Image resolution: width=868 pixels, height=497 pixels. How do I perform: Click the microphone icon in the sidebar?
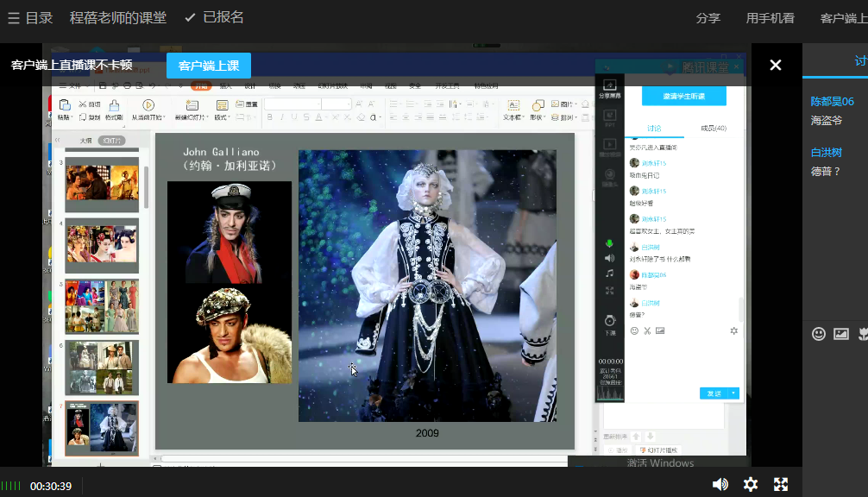(x=609, y=244)
